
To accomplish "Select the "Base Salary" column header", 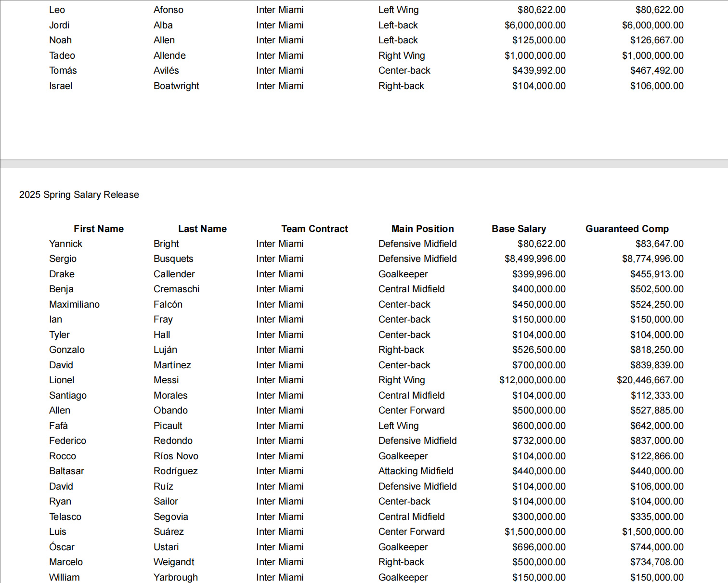I will [519, 229].
